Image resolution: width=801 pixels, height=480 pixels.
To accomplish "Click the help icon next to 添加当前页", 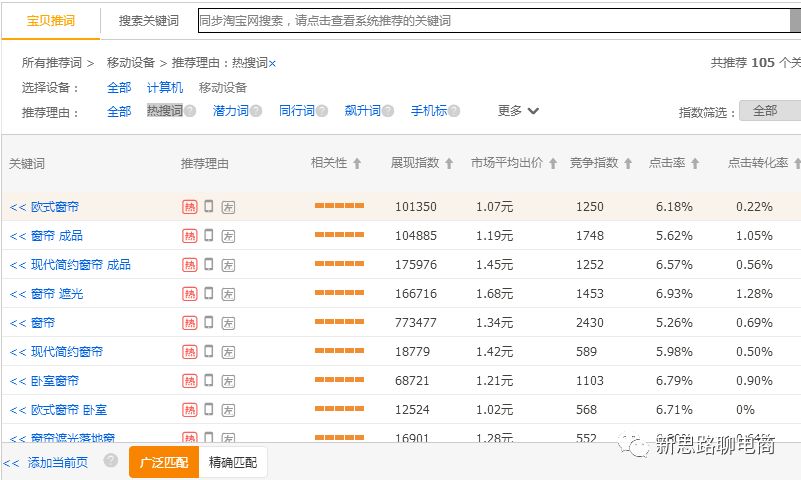I will pos(110,461).
